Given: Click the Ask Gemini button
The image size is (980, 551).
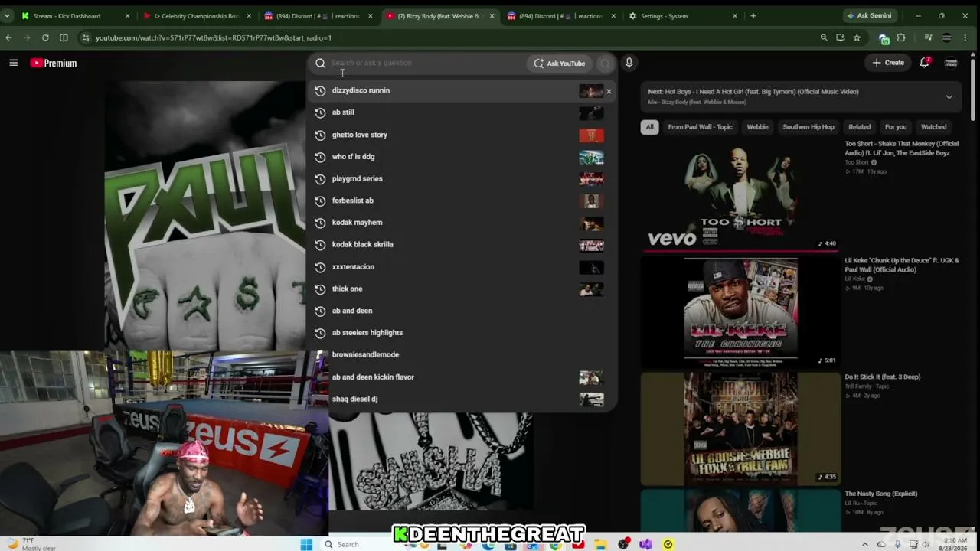Looking at the screenshot, I should tap(869, 16).
